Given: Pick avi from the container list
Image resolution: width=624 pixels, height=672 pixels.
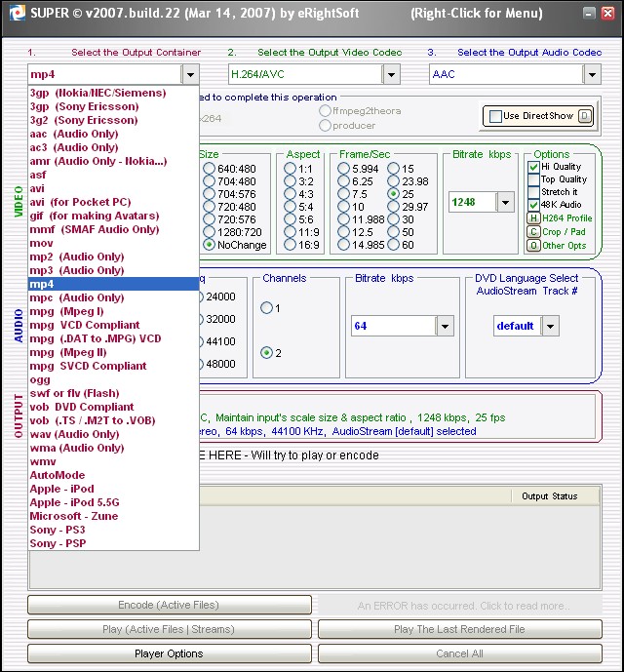Looking at the screenshot, I should tap(113, 188).
